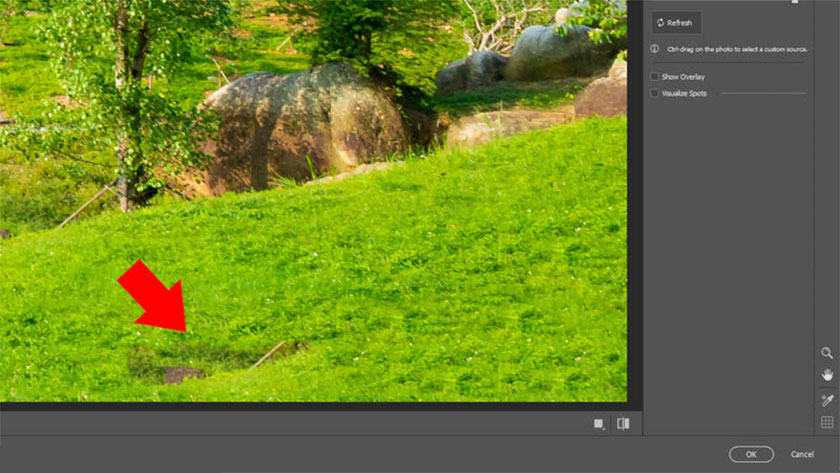840x473 pixels.
Task: Toggle the Visualize Spots checkbox
Action: 654,93
